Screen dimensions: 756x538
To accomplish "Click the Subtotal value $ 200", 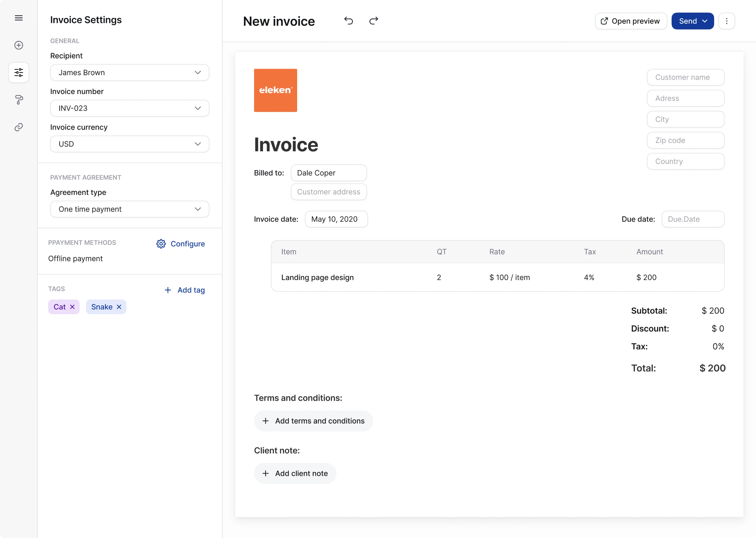I will (713, 310).
